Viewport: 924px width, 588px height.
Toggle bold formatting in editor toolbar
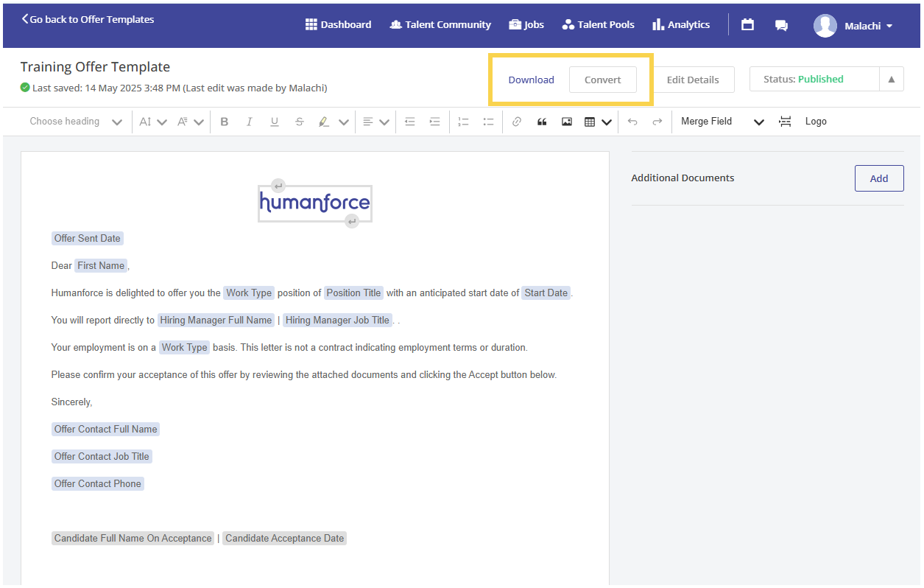(225, 122)
